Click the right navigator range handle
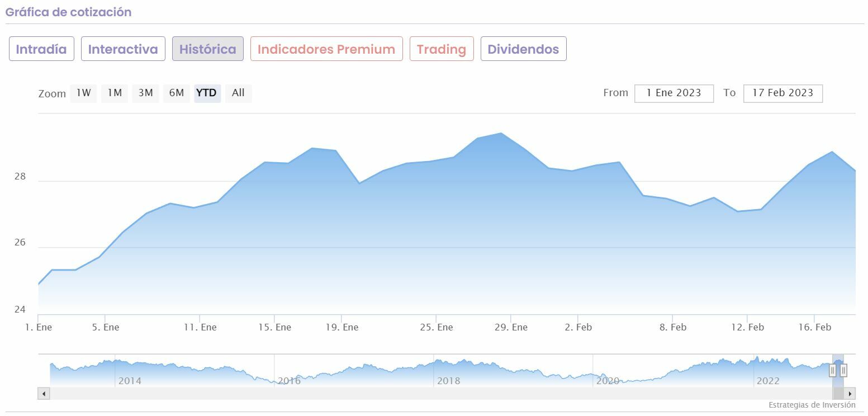The height and width of the screenshot is (416, 868). [843, 370]
